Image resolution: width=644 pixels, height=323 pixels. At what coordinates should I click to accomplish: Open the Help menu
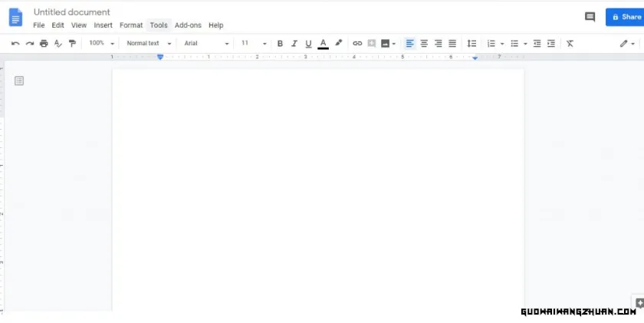coord(215,25)
